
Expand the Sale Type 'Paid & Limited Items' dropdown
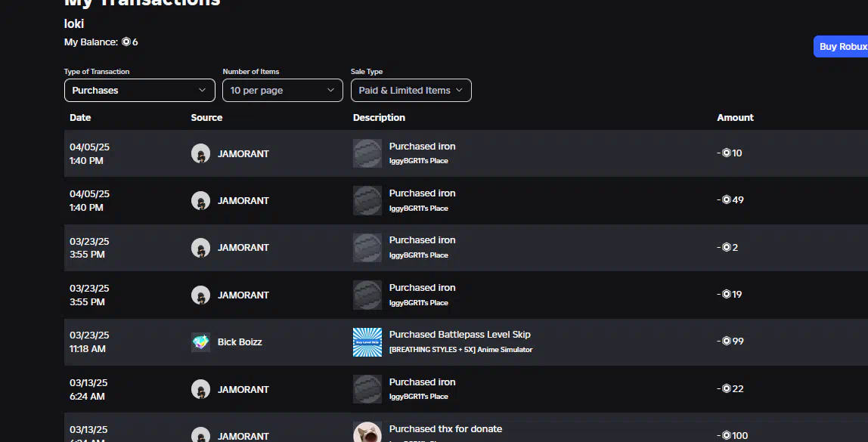click(411, 90)
